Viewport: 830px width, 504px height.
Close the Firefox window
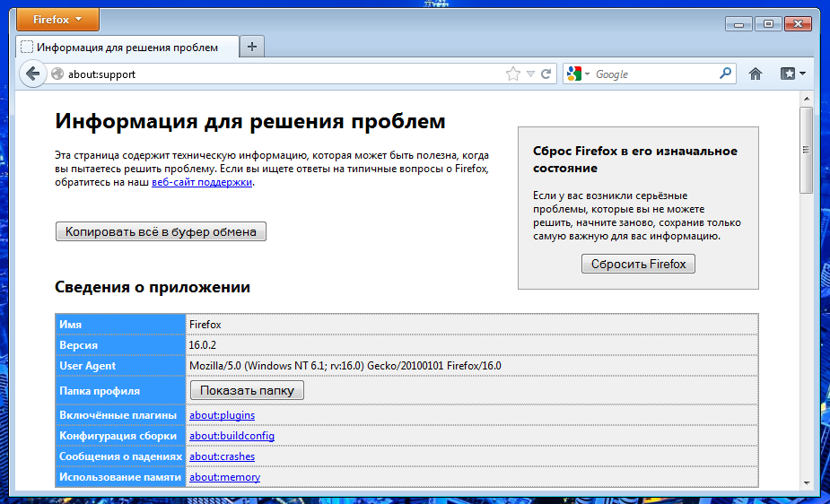click(x=799, y=24)
